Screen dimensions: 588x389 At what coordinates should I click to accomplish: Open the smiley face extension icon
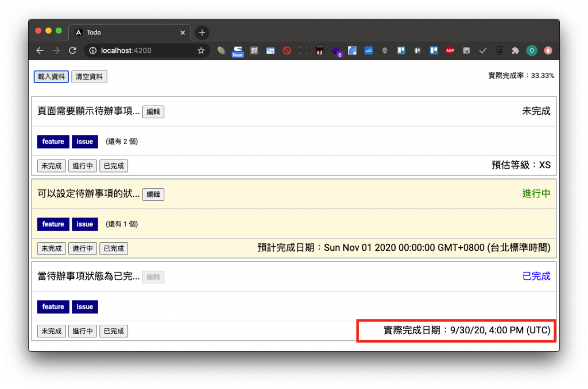click(x=499, y=50)
